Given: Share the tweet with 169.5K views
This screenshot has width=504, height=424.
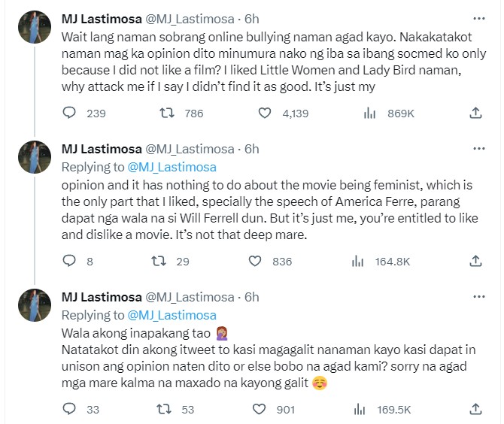Looking at the screenshot, I should pyautogui.click(x=475, y=409).
